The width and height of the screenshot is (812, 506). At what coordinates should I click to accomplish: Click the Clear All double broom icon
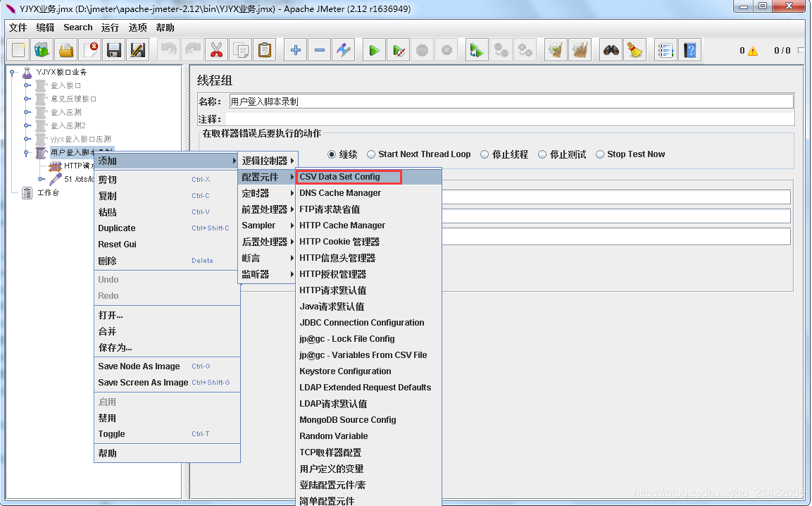580,50
